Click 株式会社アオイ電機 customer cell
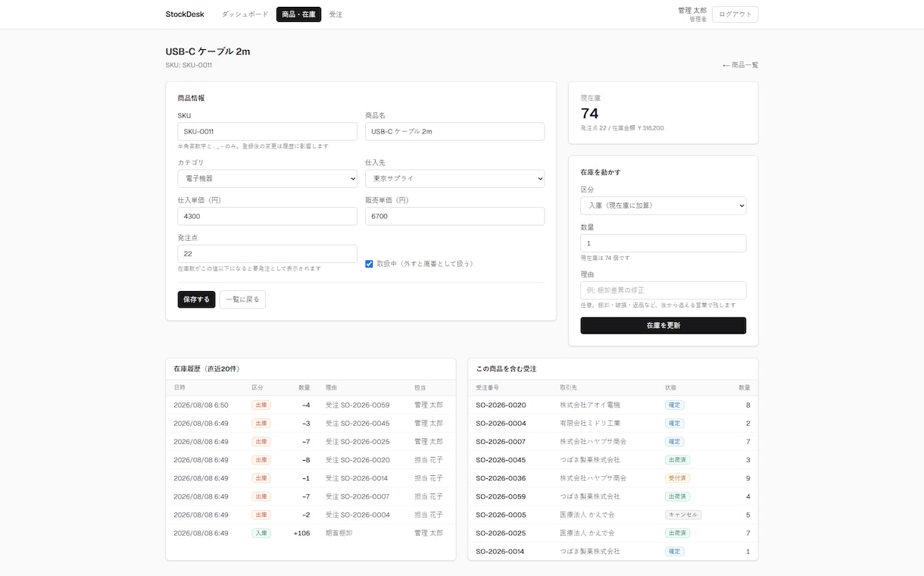 click(590, 405)
